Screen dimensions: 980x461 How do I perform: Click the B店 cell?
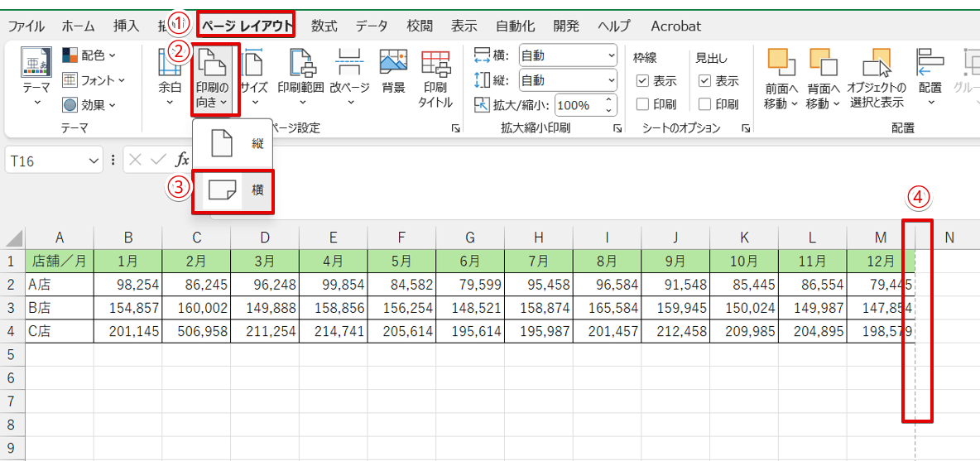(60, 308)
